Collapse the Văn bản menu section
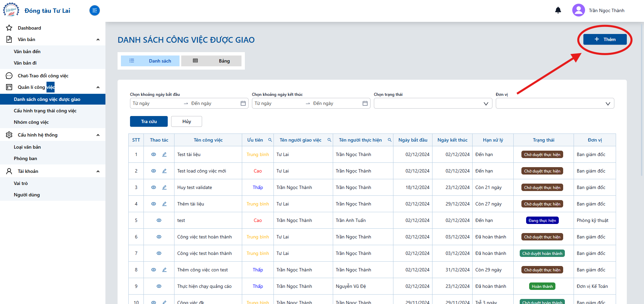Screen dimensions: 644x304 pos(98,40)
